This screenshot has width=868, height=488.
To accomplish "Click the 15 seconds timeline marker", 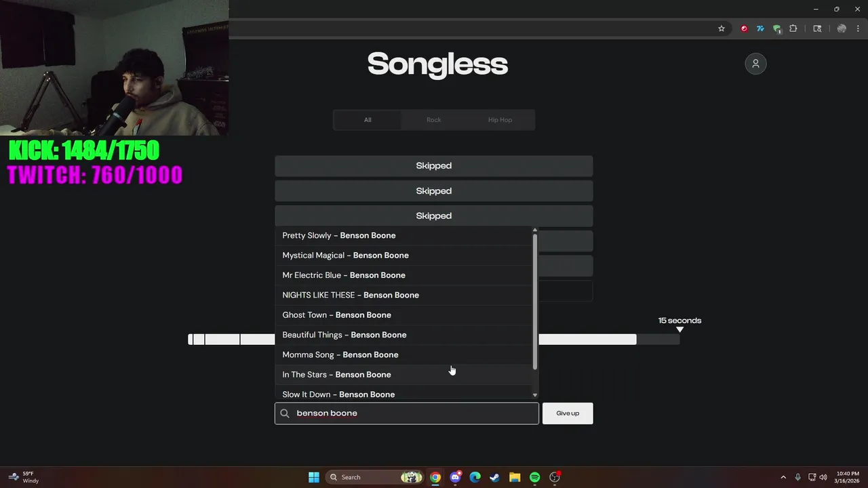I will click(x=679, y=325).
